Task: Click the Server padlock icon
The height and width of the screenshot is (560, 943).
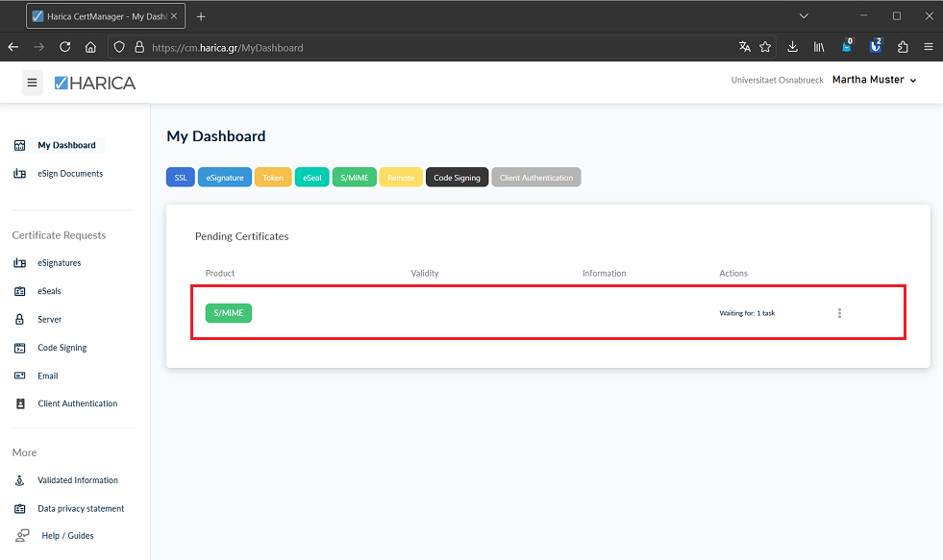Action: [20, 320]
